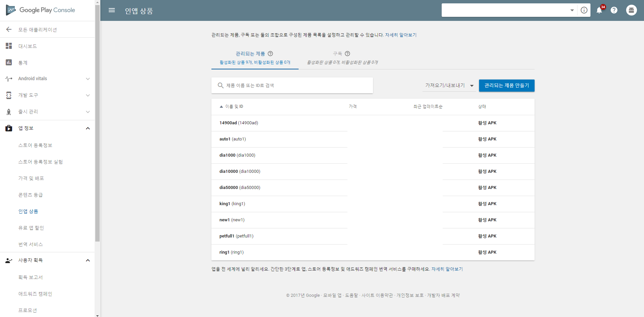644x317 pixels.
Task: Open 유료 앱 할인 menu item
Action: [x=31, y=228]
